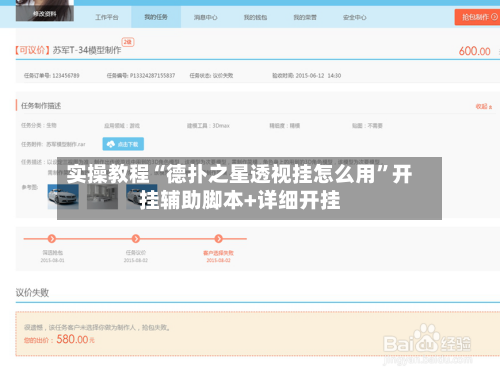Click the 任务议价 timeline step marker

tap(136, 239)
